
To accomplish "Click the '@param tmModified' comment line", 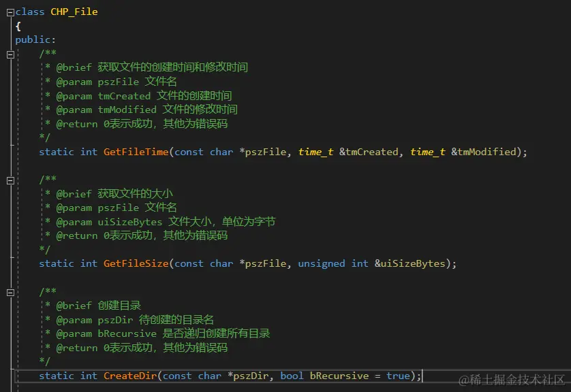I will click(x=141, y=110).
